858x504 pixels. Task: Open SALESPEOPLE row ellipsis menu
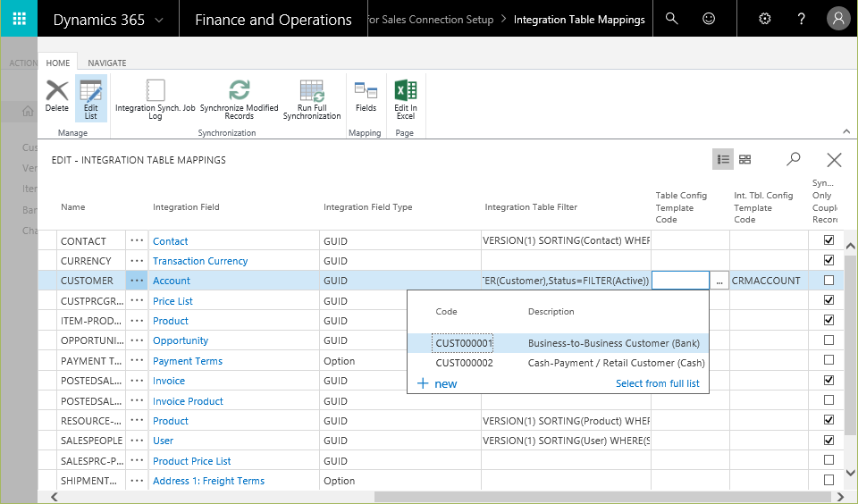(137, 441)
